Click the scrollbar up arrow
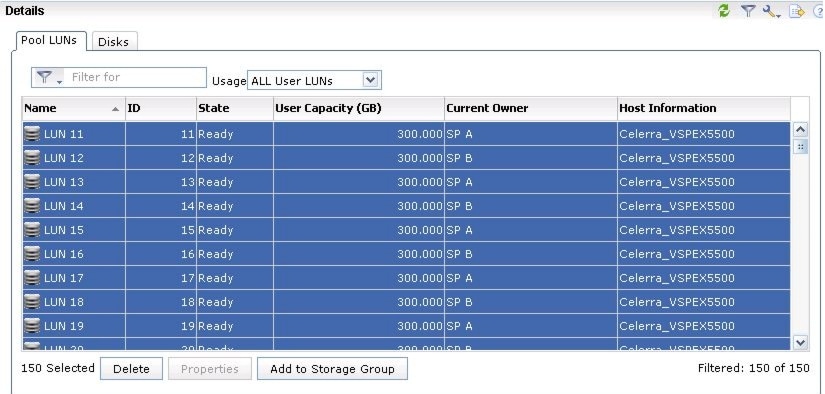The image size is (825, 394). 800,129
